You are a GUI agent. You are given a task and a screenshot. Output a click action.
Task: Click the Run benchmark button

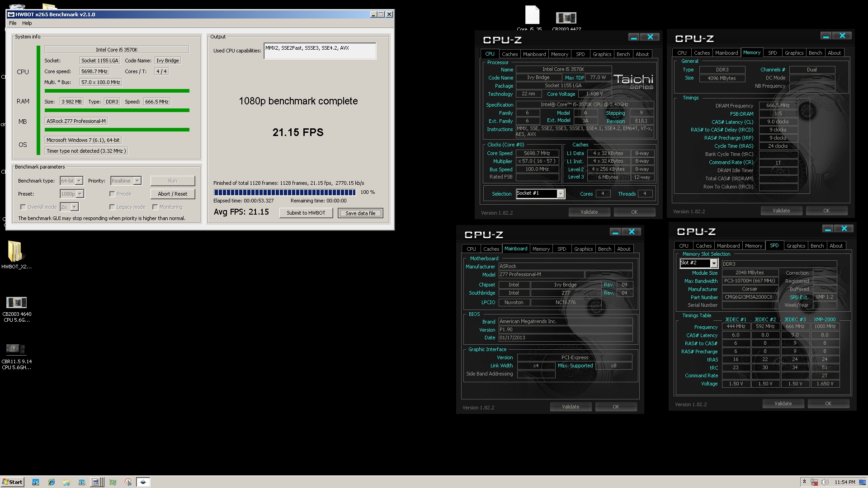point(172,181)
